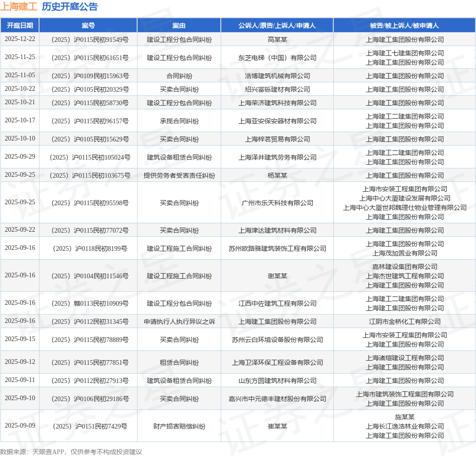Click the 申请执行人执行异议之诉 case cause

click(x=179, y=322)
